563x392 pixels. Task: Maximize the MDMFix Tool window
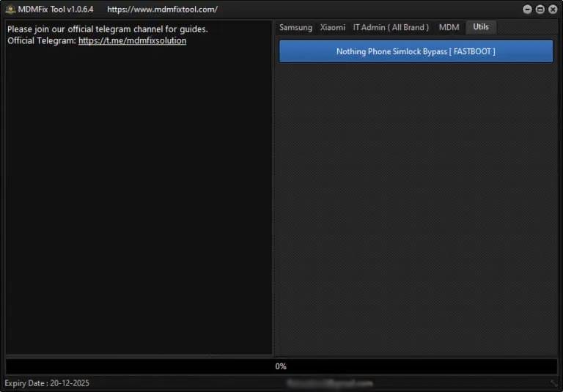coord(540,10)
